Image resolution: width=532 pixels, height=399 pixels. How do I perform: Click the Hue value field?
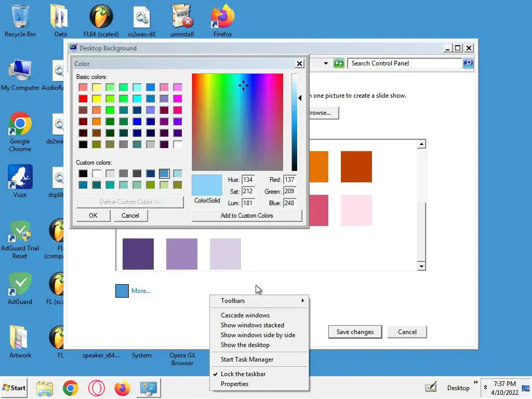pyautogui.click(x=248, y=179)
